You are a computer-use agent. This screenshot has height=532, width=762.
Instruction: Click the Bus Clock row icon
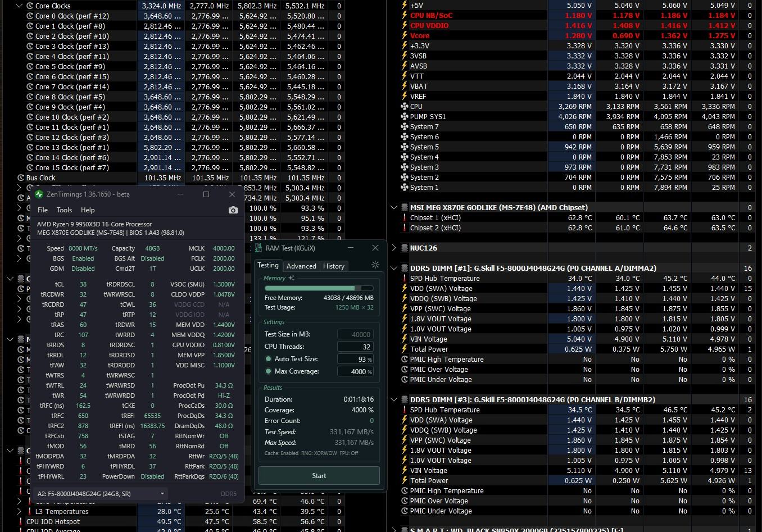(21, 178)
